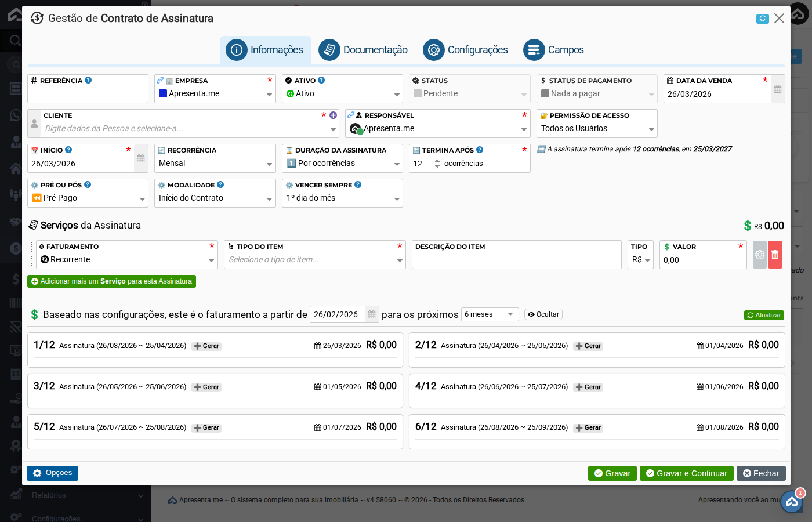The height and width of the screenshot is (522, 812).
Task: Open the Campos tab
Action: pos(553,50)
